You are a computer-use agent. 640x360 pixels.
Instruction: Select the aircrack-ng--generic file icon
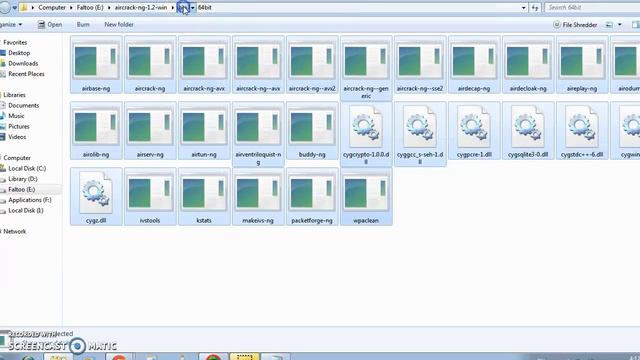point(366,62)
